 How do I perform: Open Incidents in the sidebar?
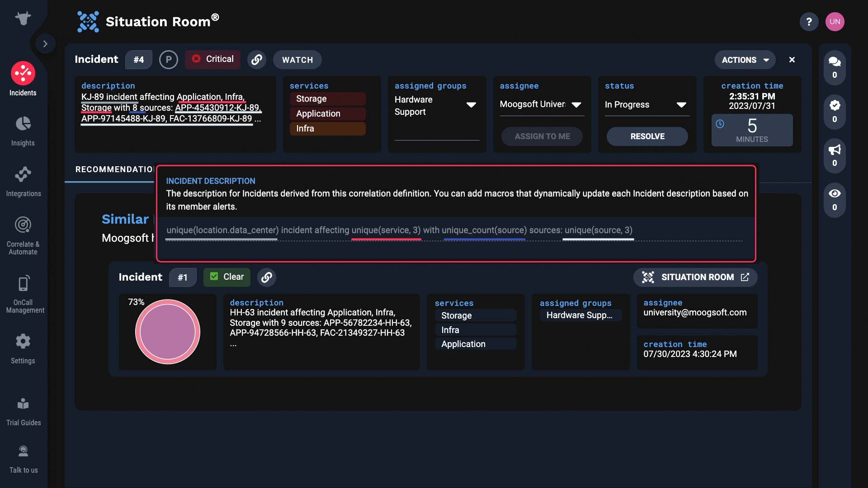23,79
